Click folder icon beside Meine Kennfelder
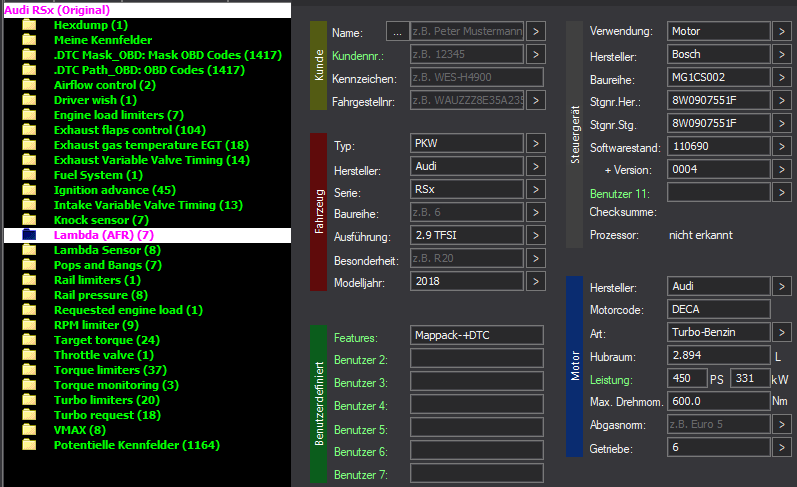The height and width of the screenshot is (487, 797). click(29, 40)
